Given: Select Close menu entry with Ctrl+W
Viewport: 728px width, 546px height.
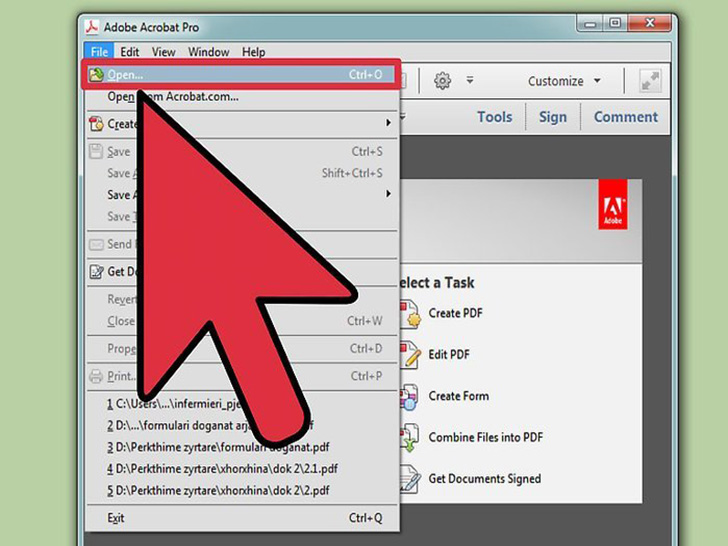Looking at the screenshot, I should tap(241, 321).
